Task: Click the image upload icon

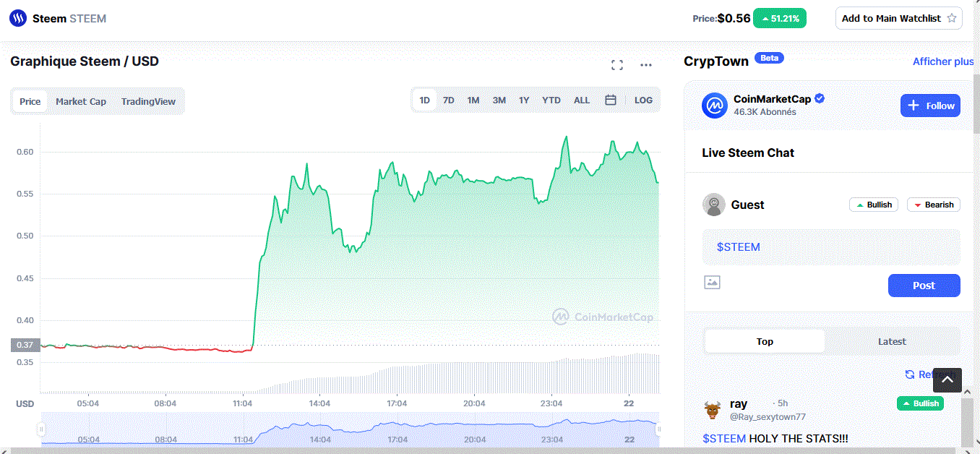Action: (x=712, y=283)
